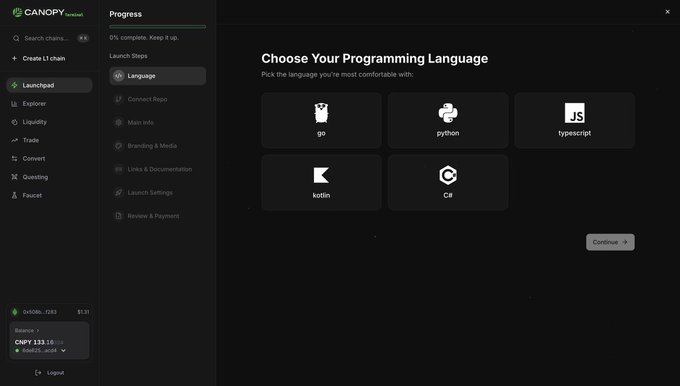Viewport: 680px width, 386px height.
Task: Click the launch progress bar
Action: [157, 27]
